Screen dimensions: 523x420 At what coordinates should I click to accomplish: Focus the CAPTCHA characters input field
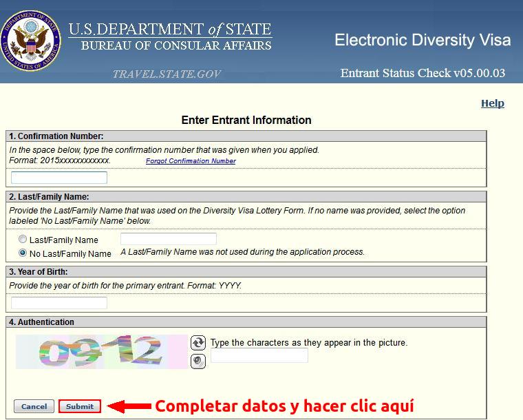(x=259, y=355)
